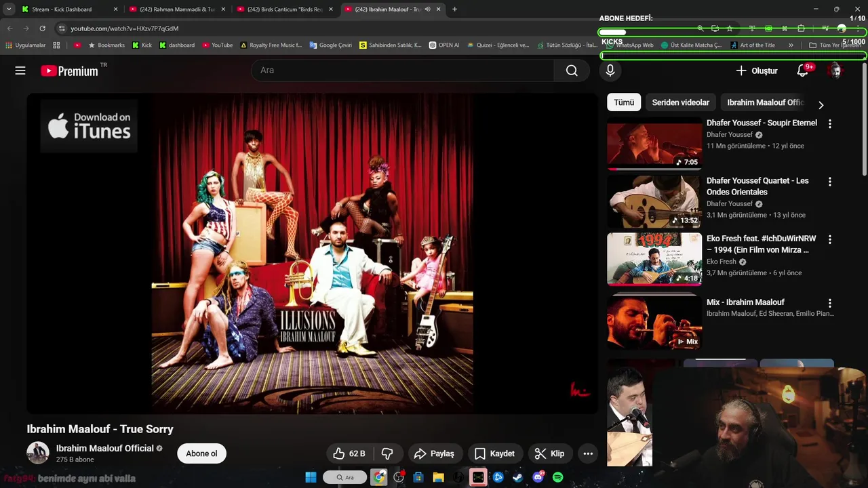The width and height of the screenshot is (868, 488).
Task: Open the Ibrahim Maalouf Official channel name
Action: pyautogui.click(x=104, y=448)
